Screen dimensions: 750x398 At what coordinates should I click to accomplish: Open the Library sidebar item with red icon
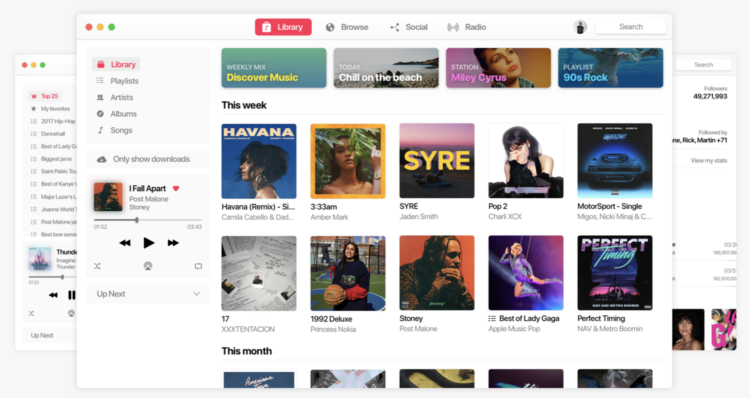[x=116, y=65]
